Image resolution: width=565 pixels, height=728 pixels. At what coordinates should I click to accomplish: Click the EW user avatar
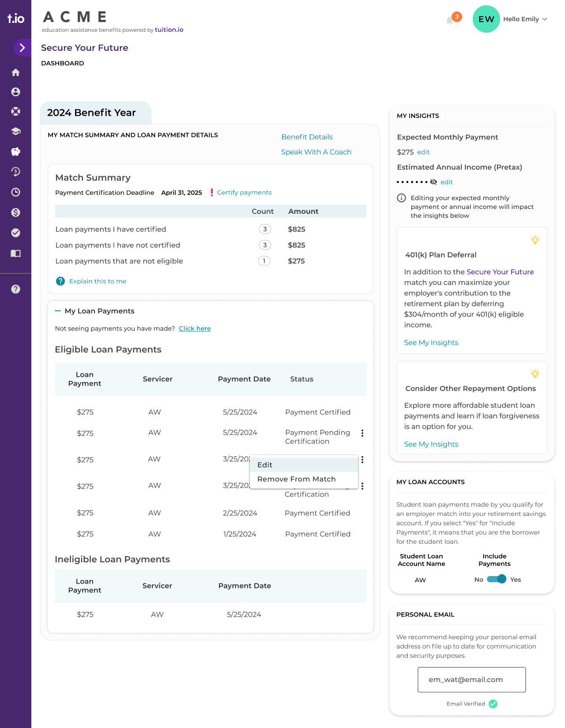(486, 19)
